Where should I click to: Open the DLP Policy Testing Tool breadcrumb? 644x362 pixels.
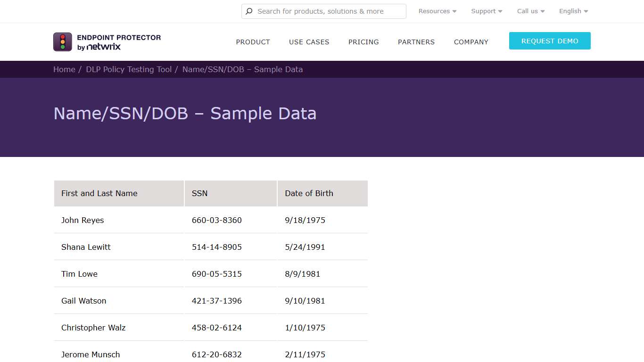pos(128,69)
